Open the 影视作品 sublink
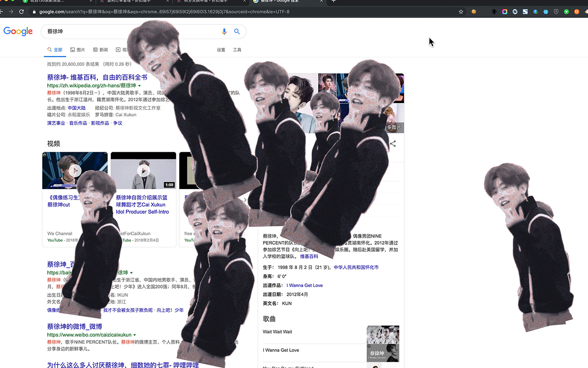Image resolution: width=588 pixels, height=368 pixels. point(100,123)
